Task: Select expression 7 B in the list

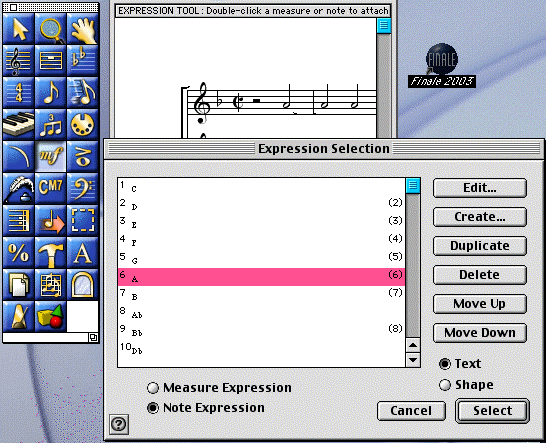Action: 262,295
